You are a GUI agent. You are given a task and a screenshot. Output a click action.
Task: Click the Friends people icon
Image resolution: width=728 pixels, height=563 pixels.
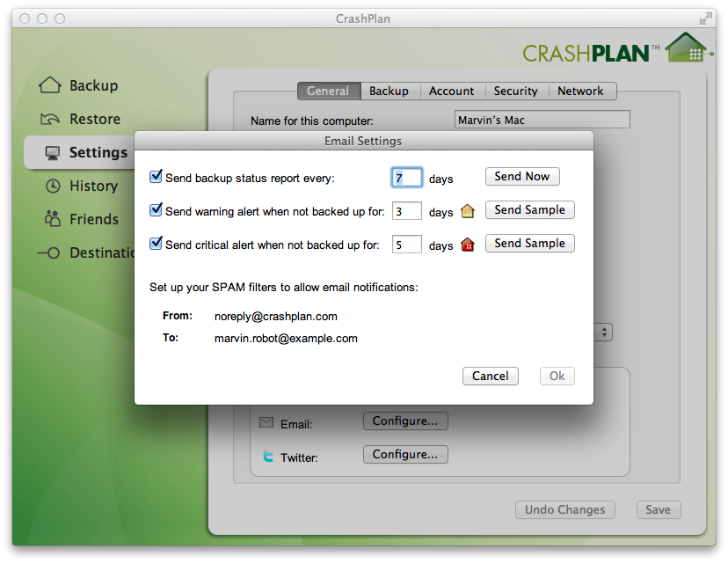[53, 219]
